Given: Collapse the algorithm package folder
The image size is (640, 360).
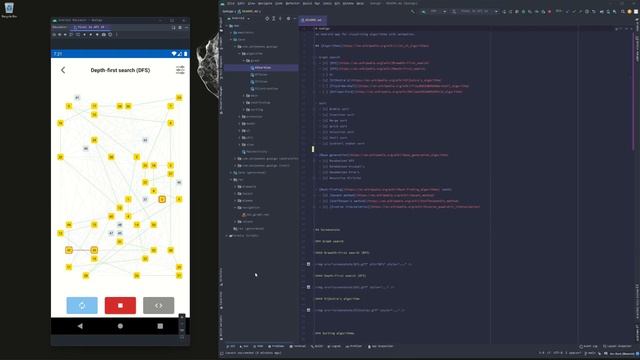Looking at the screenshot, I should [240, 53].
